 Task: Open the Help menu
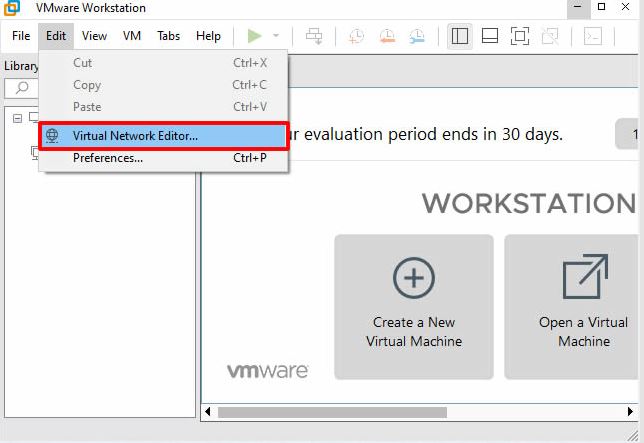[208, 36]
